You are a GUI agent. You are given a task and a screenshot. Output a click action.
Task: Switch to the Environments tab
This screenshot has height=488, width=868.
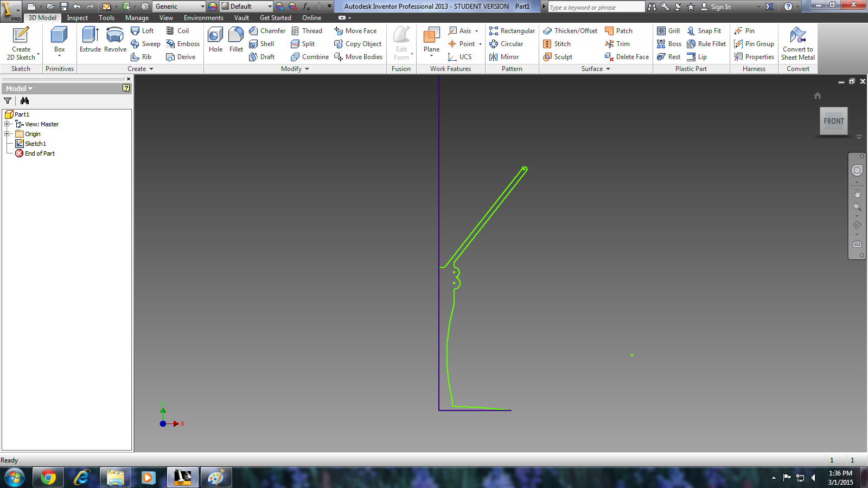(203, 18)
